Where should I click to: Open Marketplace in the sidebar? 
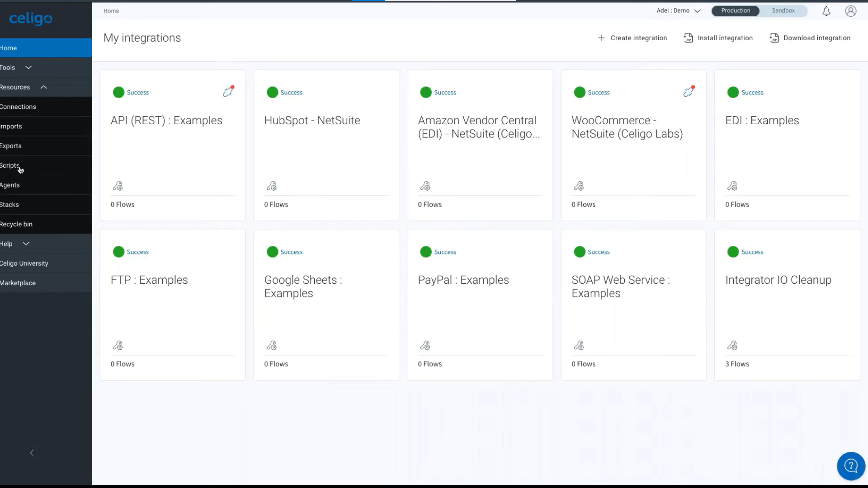click(x=46, y=283)
